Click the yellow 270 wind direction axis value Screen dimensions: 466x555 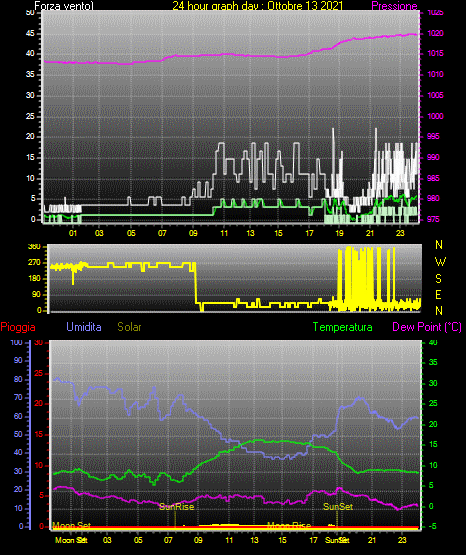point(35,263)
